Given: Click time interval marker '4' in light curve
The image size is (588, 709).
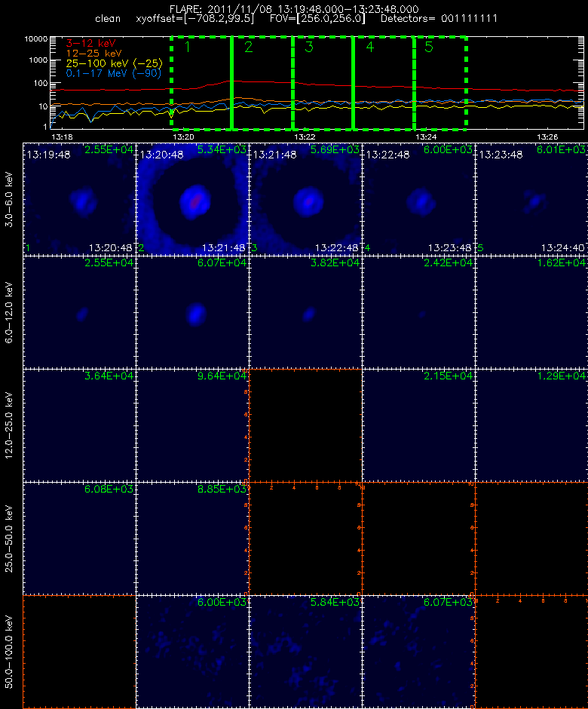Looking at the screenshot, I should click(x=369, y=47).
